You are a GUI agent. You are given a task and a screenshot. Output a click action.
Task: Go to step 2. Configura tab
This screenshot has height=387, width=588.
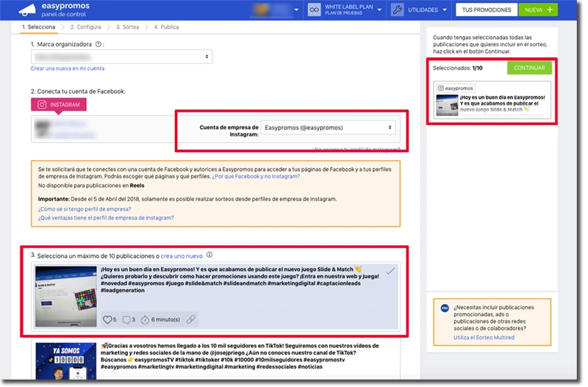(85, 27)
